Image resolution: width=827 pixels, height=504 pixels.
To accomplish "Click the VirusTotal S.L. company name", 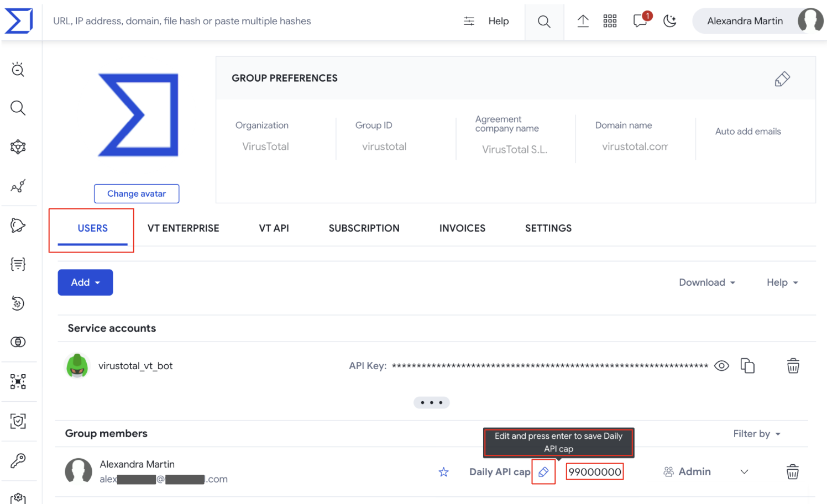I will [515, 149].
